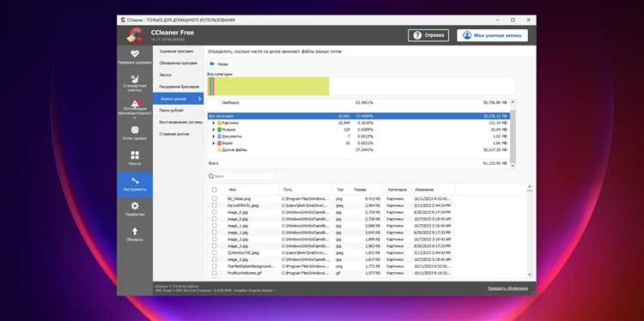The image size is (644, 321).
Task: Check the BG_Noise.png file checkbox
Action: click(x=215, y=198)
